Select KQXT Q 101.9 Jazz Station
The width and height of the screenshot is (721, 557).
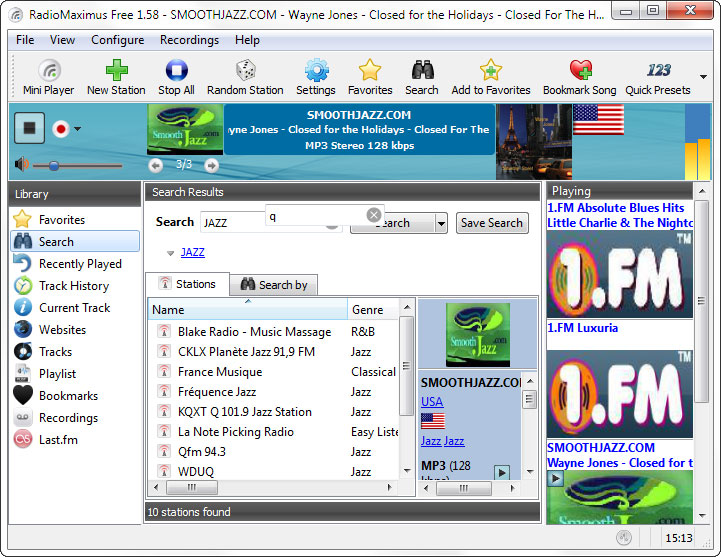point(274,412)
